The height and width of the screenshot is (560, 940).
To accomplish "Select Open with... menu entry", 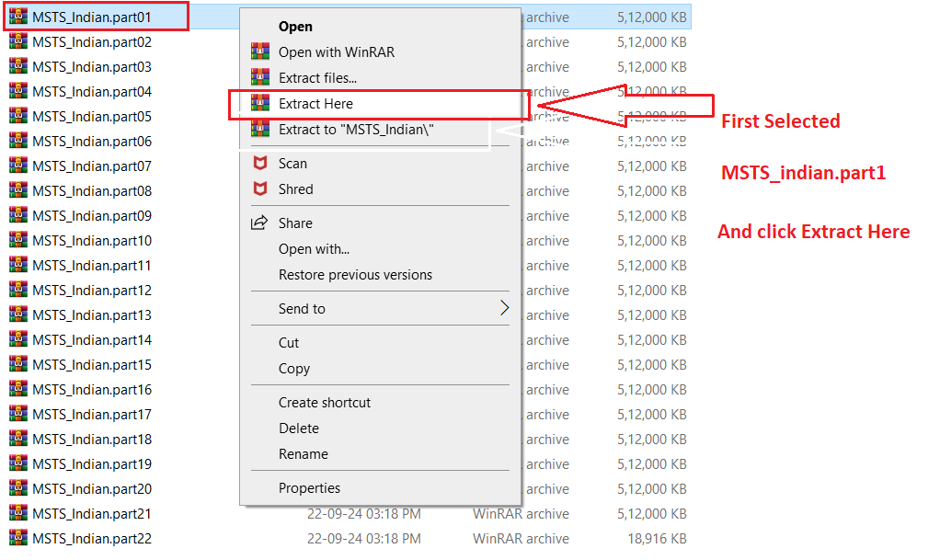I will (315, 249).
